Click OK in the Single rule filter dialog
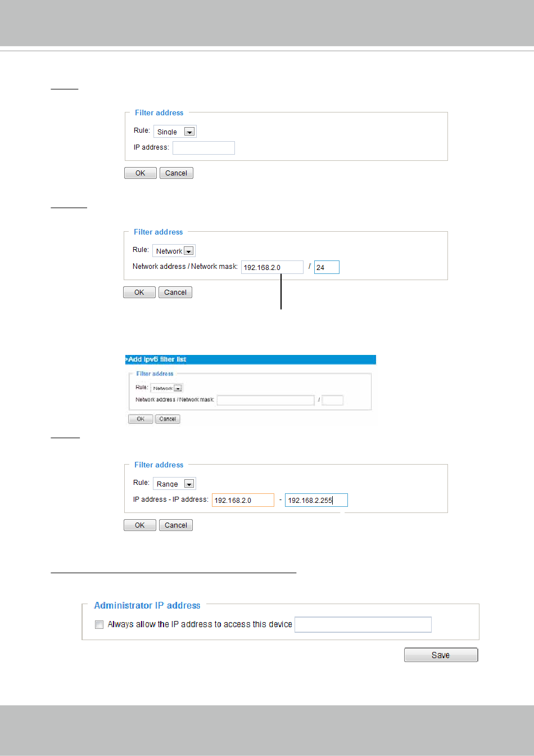The image size is (534, 756). click(141, 173)
